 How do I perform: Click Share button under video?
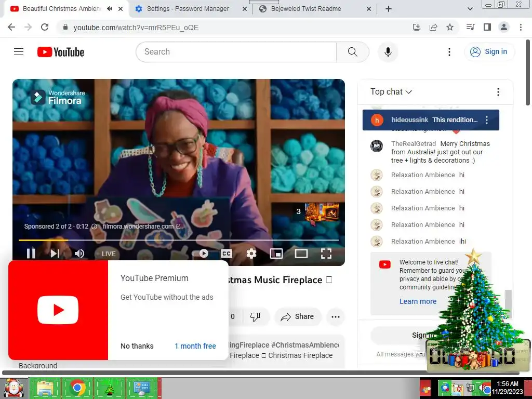[x=298, y=316]
